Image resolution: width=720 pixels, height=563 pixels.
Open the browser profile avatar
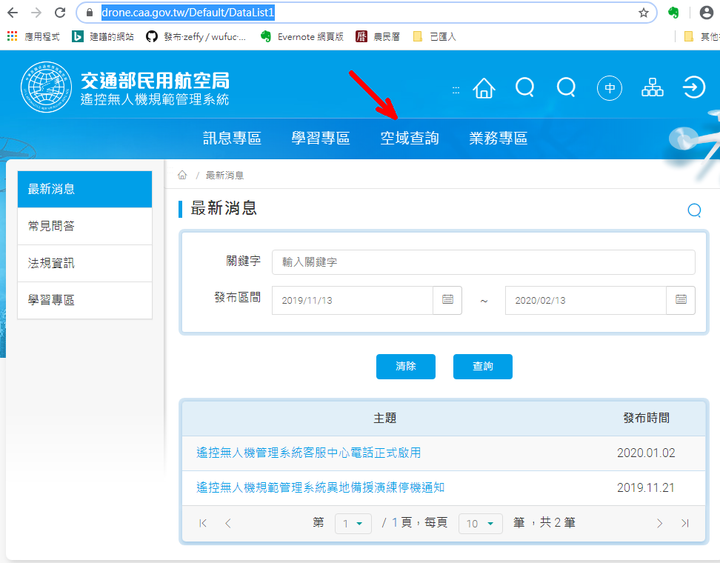click(706, 12)
